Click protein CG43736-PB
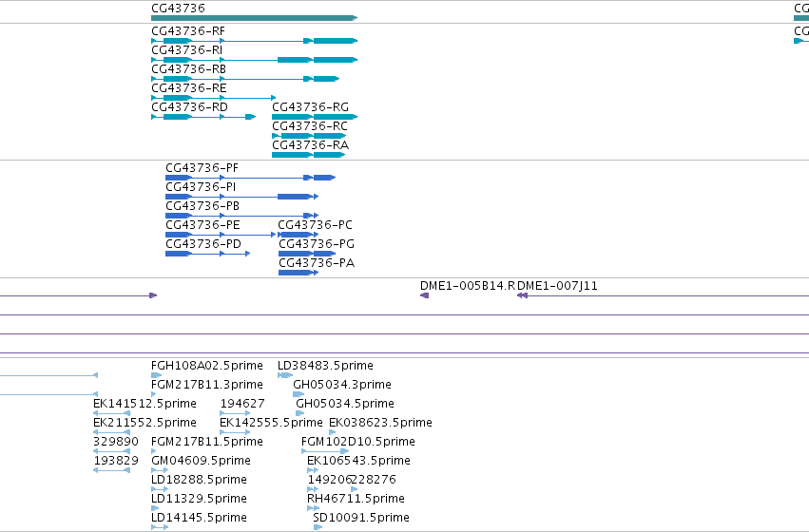Viewport: 809px width, 532px height. pyautogui.click(x=242, y=216)
